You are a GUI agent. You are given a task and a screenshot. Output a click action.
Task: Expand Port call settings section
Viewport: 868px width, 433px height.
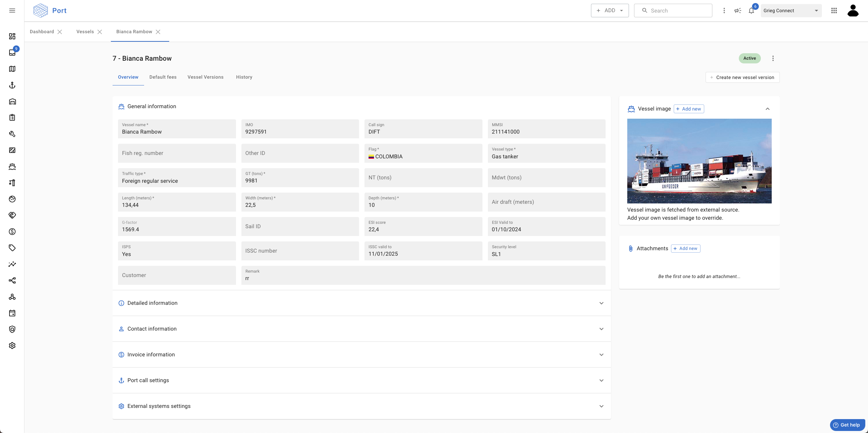(601, 380)
